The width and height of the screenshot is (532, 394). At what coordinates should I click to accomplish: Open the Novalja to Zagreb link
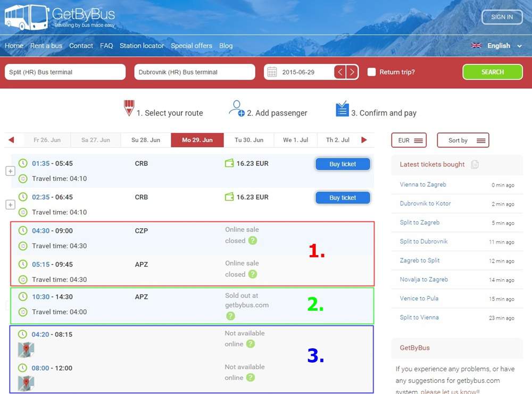[424, 279]
